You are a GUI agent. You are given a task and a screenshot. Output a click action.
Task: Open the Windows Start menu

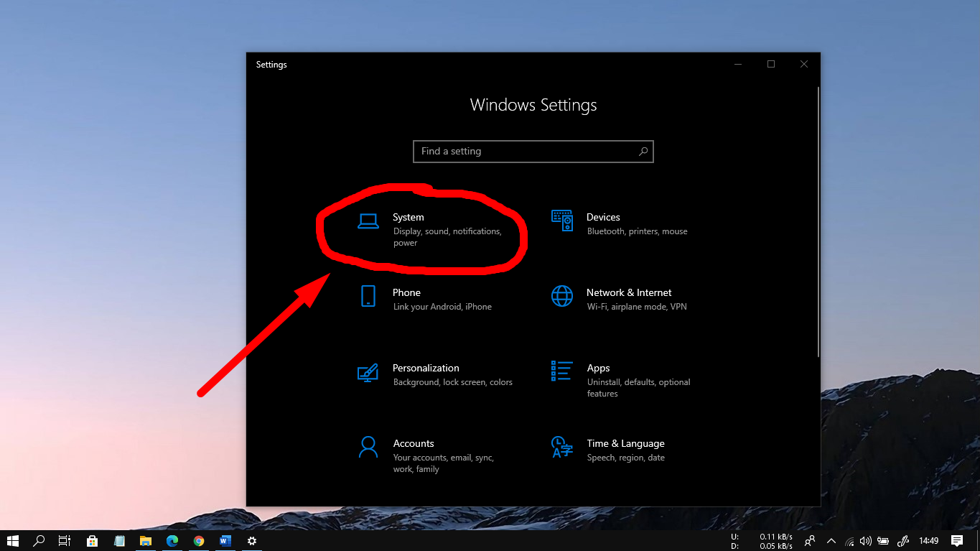pyautogui.click(x=13, y=541)
